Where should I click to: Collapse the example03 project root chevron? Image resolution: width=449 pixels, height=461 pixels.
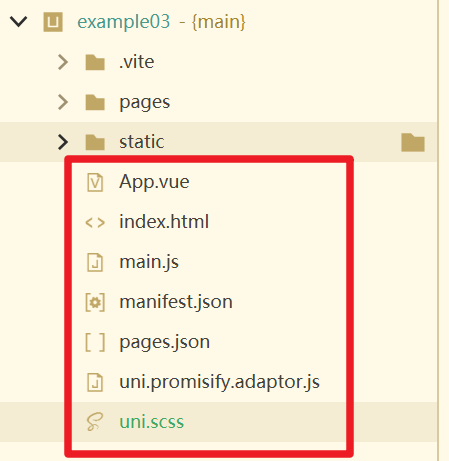18,22
